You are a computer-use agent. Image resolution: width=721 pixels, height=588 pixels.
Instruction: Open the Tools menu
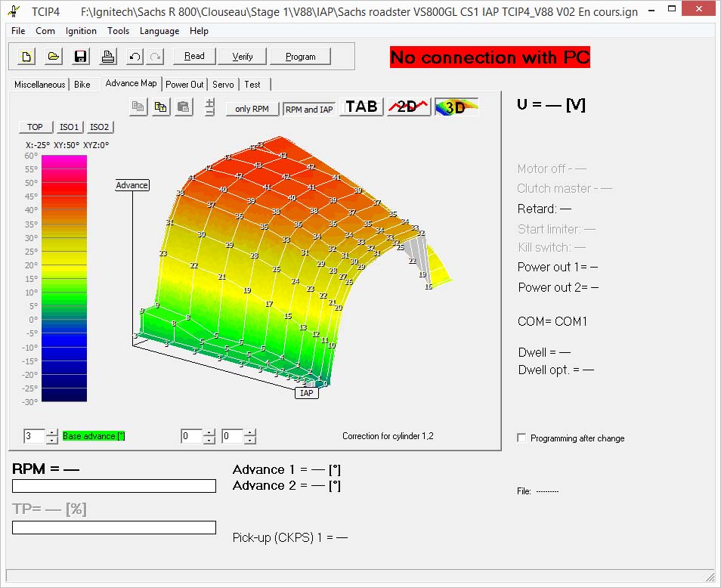point(118,31)
